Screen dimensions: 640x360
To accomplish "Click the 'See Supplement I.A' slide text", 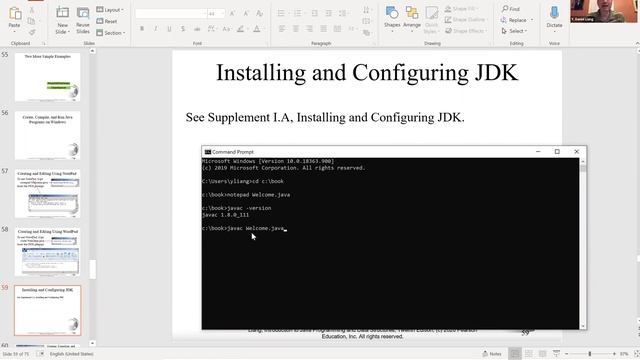I will [x=325, y=118].
